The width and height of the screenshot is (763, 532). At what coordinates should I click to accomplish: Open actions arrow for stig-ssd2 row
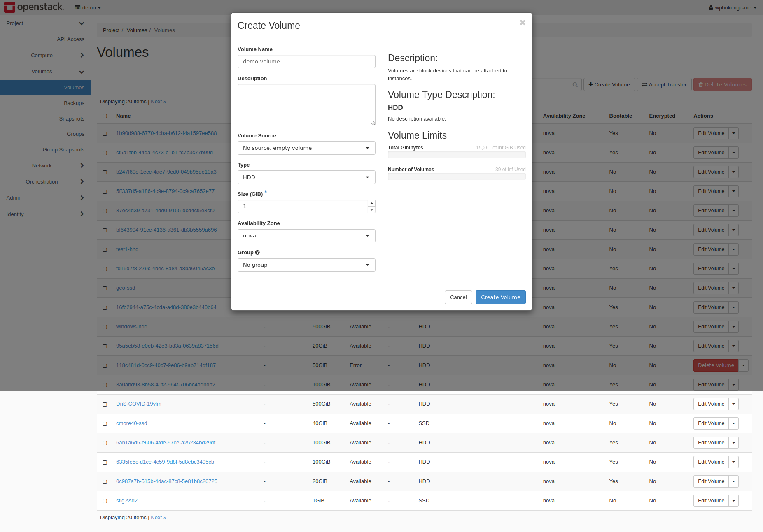coord(734,501)
